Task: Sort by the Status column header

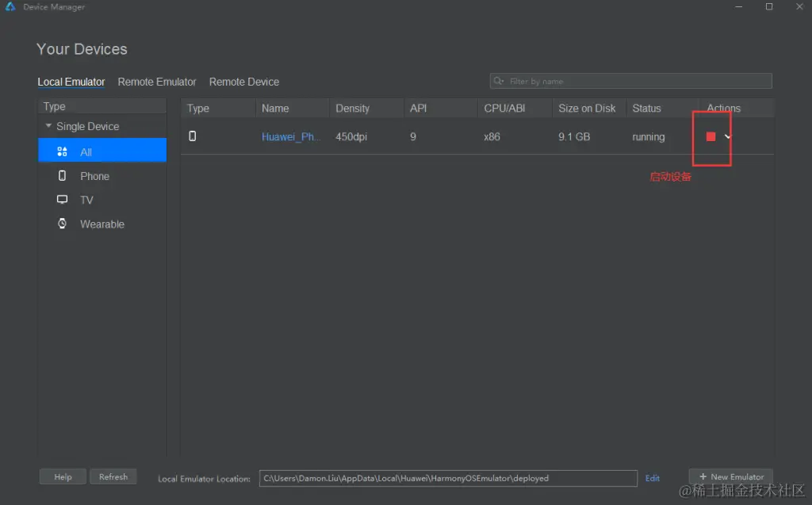Action: coord(646,109)
